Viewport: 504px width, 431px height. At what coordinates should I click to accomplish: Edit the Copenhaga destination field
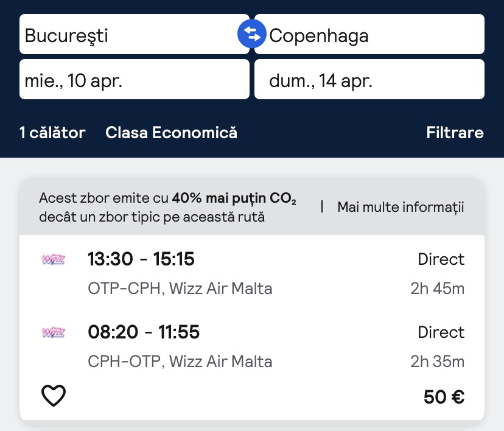[x=374, y=35]
